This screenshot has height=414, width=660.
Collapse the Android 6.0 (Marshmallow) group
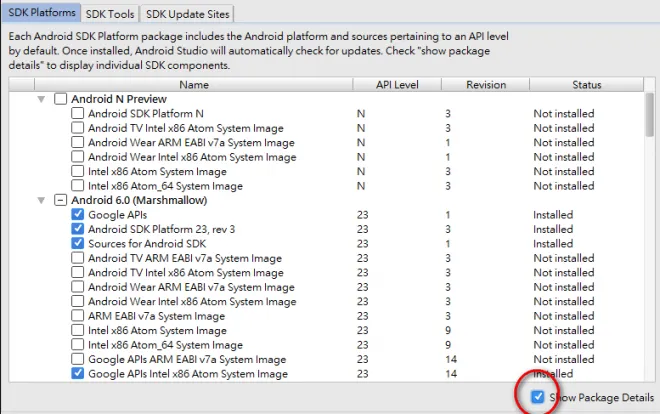[x=41, y=200]
